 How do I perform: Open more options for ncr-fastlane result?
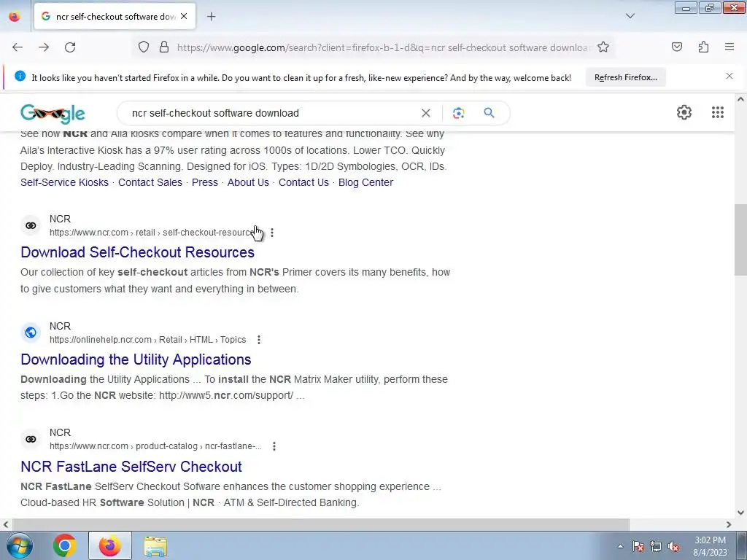point(274,446)
